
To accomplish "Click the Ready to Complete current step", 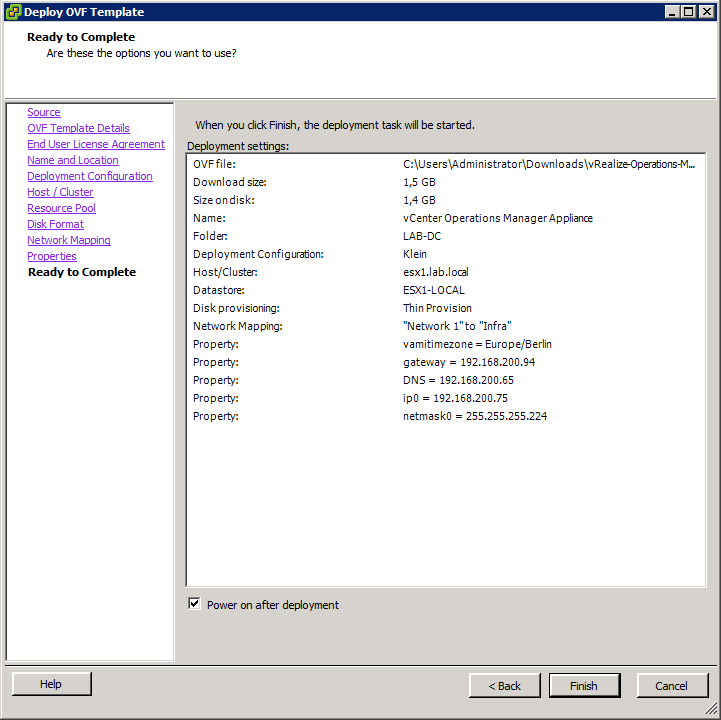I will tap(82, 272).
